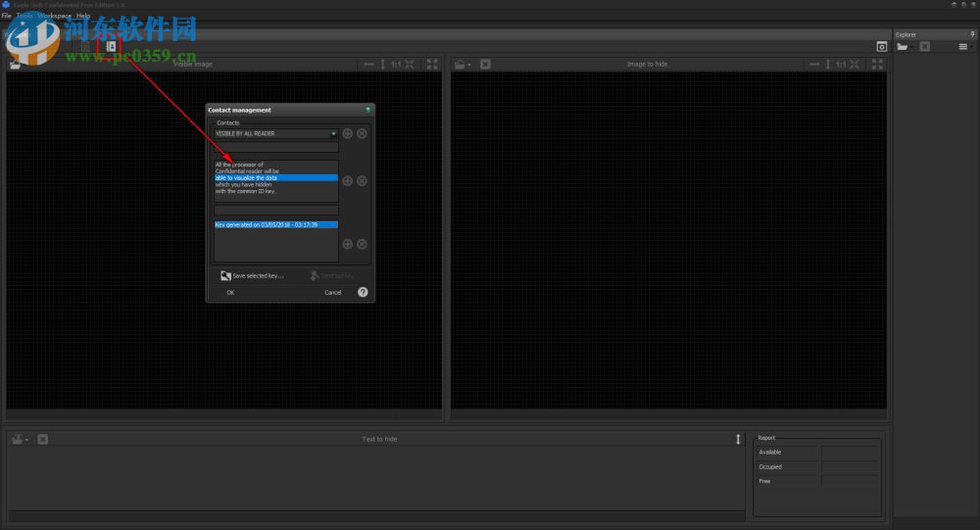
Task: Clear the Text to hide panel
Action: 43,439
